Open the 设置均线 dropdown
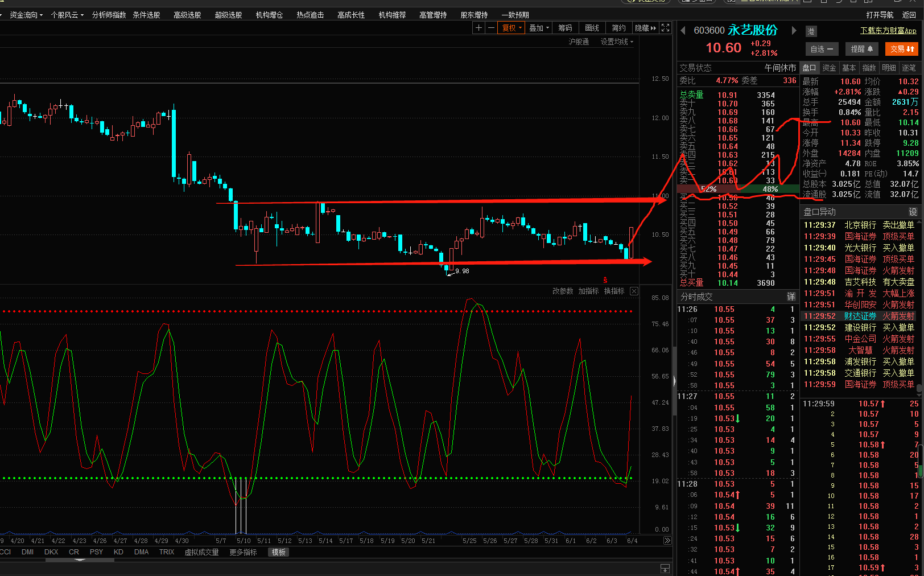 click(x=617, y=42)
